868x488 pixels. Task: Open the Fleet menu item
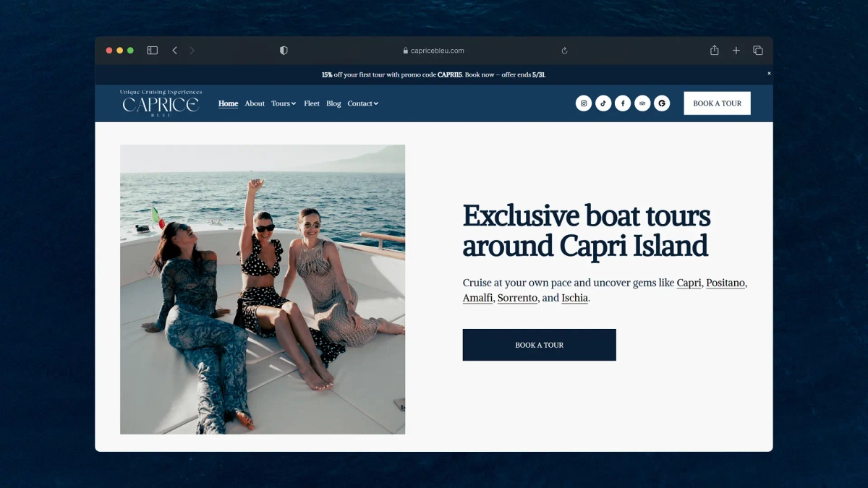(x=312, y=103)
